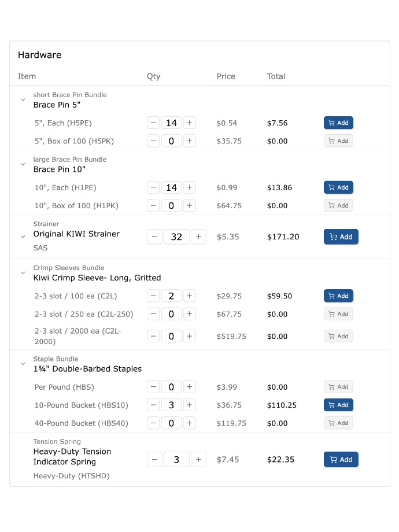
Task: Add Heavy-Duty Tension Spring to cart
Action: pos(341,460)
